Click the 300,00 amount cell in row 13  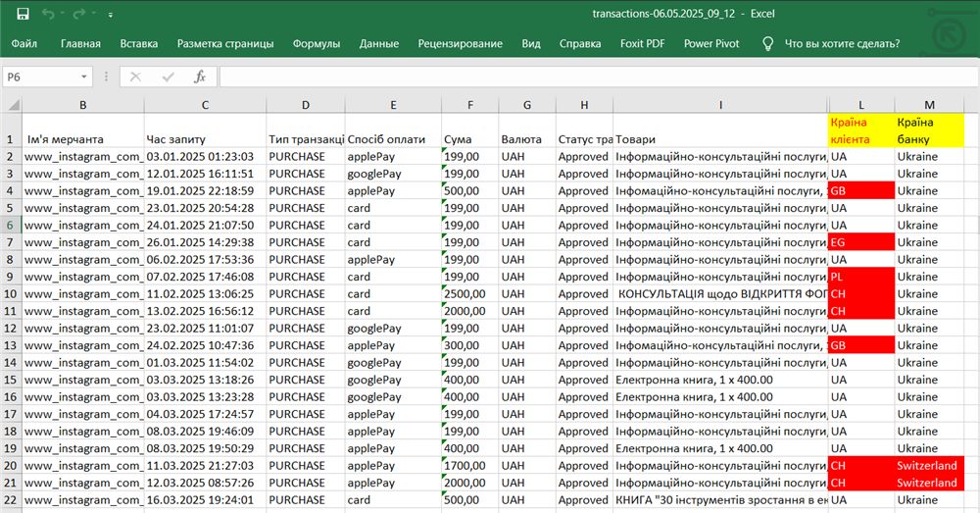point(470,345)
